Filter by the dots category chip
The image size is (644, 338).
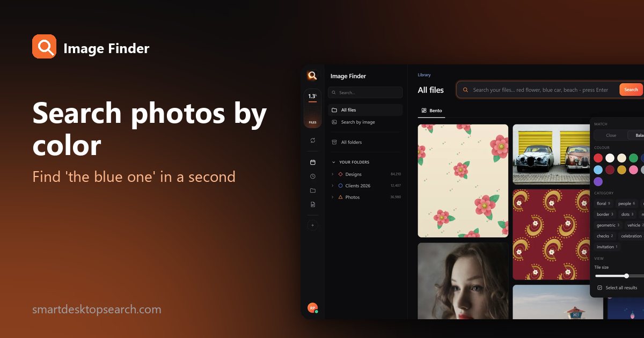(627, 215)
